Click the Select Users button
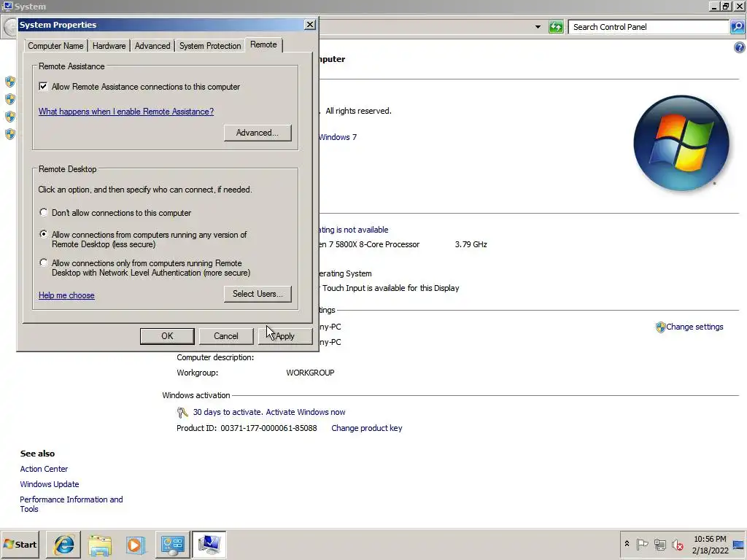Screen dimensions: 747x560 (258, 294)
